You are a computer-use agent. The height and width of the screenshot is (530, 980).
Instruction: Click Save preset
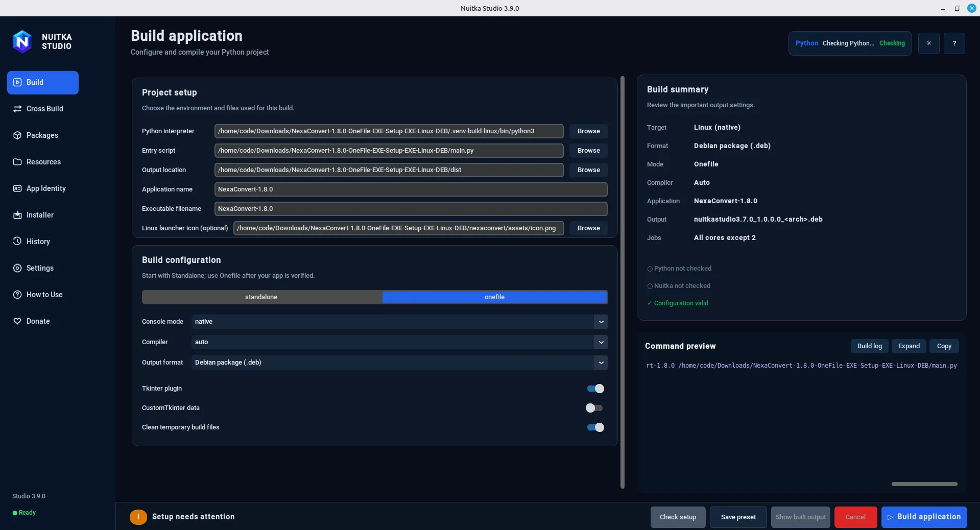[x=738, y=517]
